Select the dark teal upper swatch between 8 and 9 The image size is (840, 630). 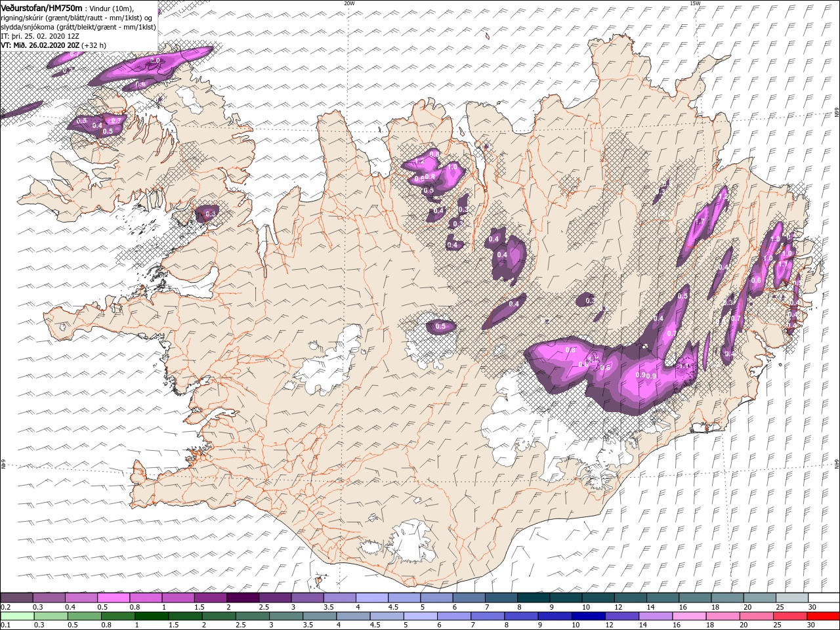point(533,598)
